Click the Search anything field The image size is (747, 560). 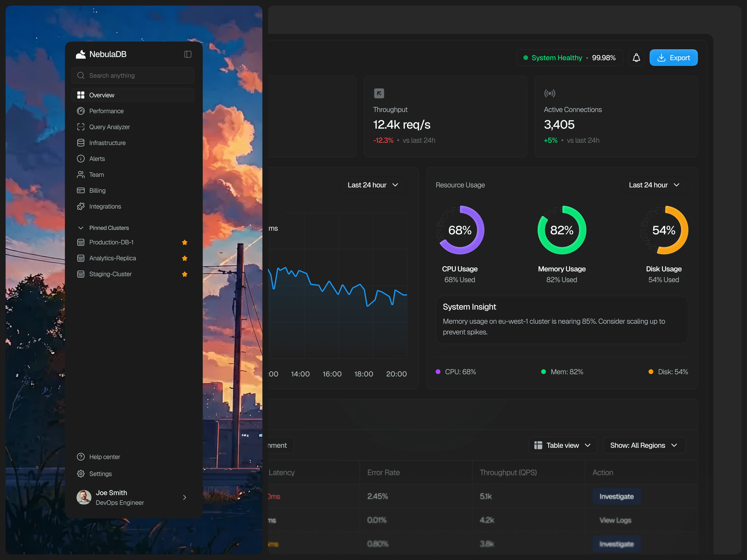[x=132, y=76]
